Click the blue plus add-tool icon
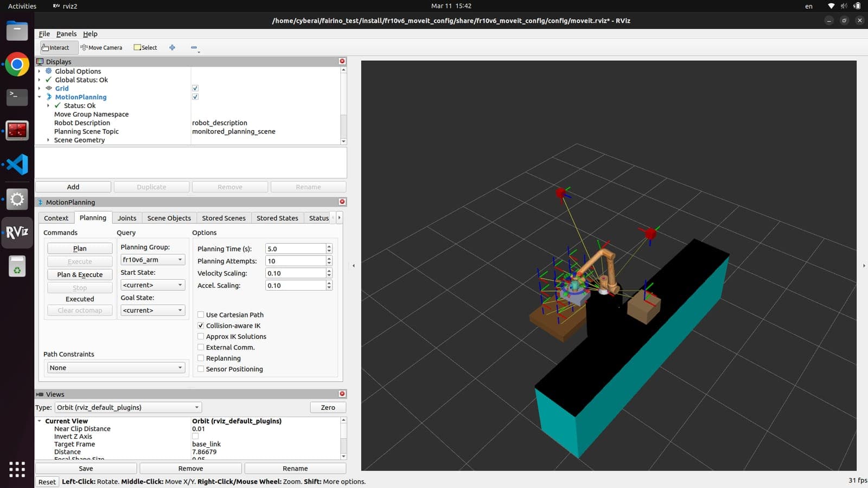868x488 pixels. point(172,48)
